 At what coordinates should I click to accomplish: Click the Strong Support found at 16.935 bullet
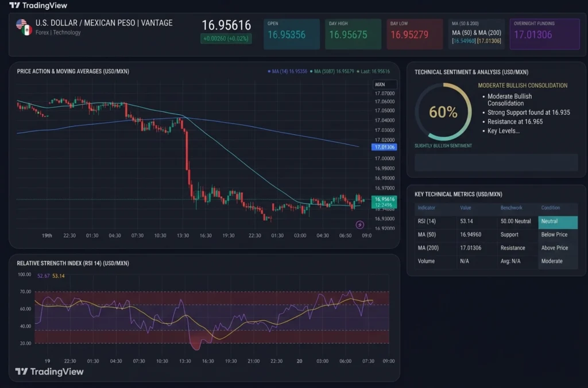(x=529, y=112)
